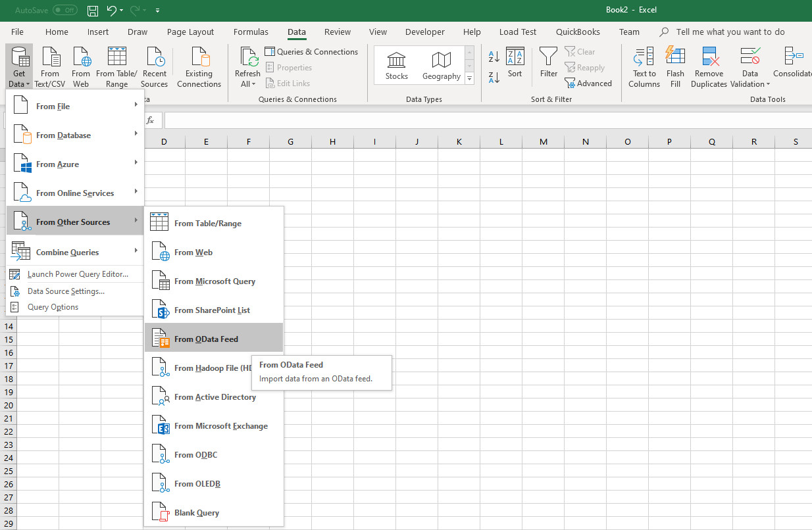Sort A to Z ascending
The width and height of the screenshot is (812, 530).
[x=494, y=57]
